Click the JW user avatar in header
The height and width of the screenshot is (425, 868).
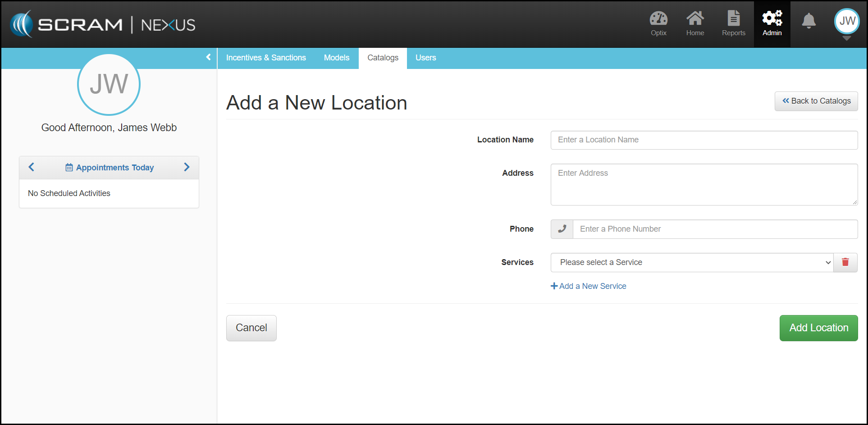tap(847, 21)
